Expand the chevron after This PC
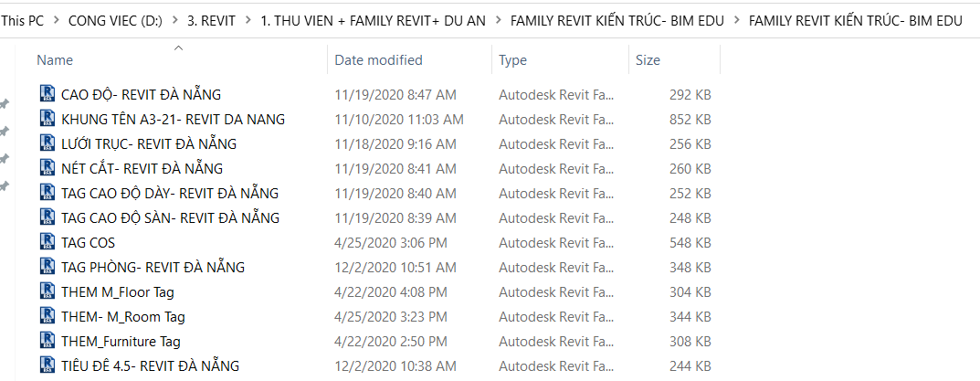 pos(54,20)
